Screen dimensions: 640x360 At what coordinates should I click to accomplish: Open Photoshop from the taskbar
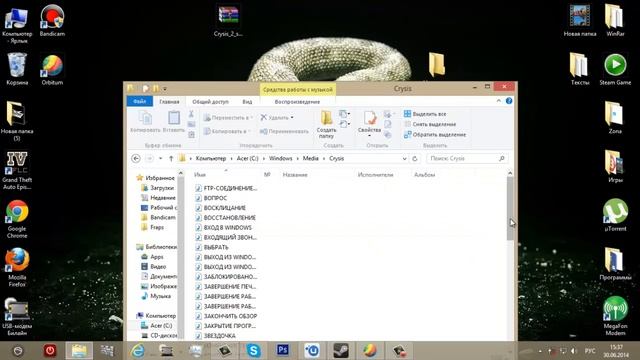282,350
